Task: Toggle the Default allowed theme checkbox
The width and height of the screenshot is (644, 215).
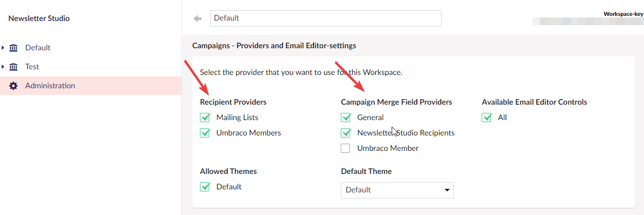Action: tap(205, 187)
